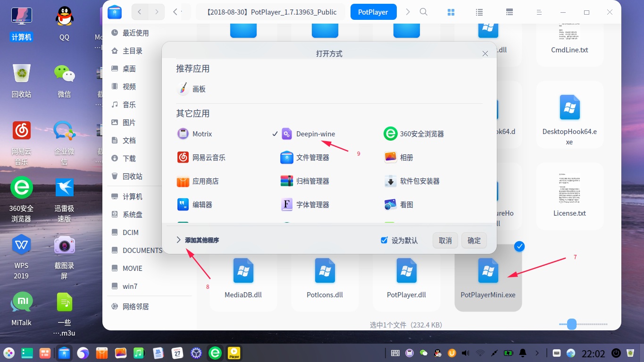Pick 360安全浏览器 in the open-with dialog
Image resolution: width=644 pixels, height=362 pixels.
click(414, 134)
